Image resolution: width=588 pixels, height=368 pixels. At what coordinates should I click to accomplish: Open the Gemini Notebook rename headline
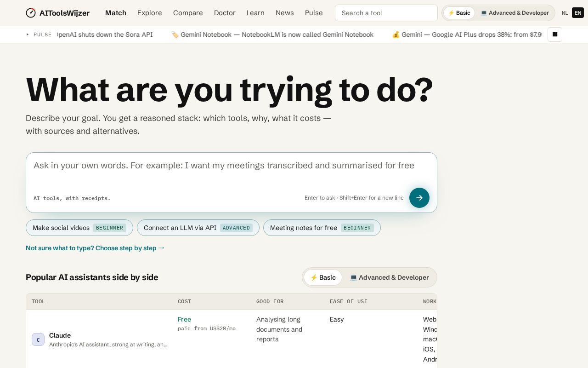(272, 34)
